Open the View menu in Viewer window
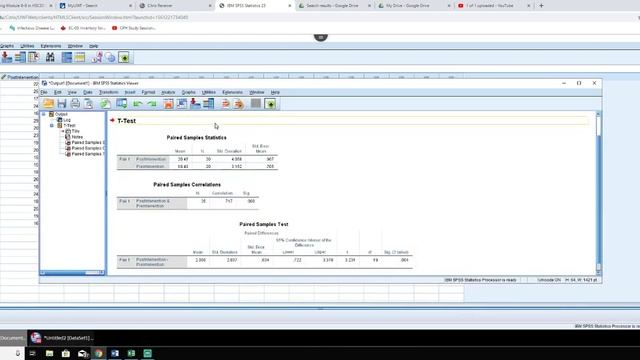Viewport: 640px width, 360px height. (x=72, y=93)
